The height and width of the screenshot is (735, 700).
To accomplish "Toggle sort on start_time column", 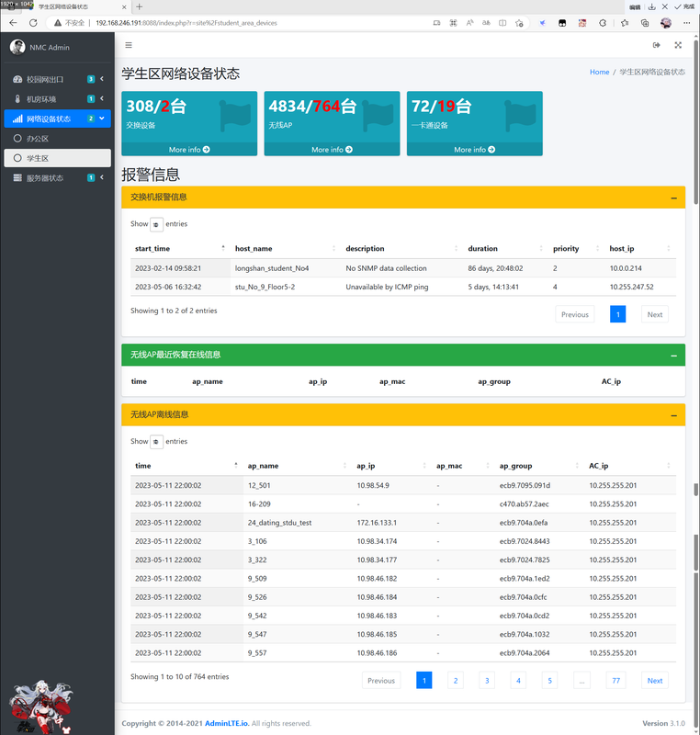I will [x=178, y=248].
